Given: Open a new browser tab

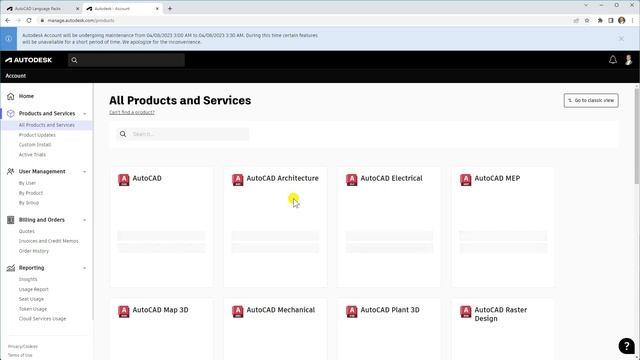Looking at the screenshot, I should coord(170,9).
